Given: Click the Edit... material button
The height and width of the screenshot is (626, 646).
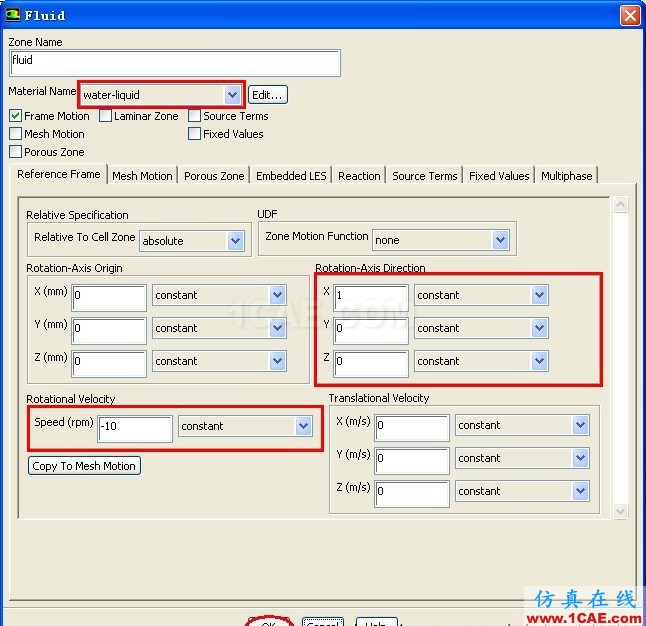Looking at the screenshot, I should coord(267,95).
